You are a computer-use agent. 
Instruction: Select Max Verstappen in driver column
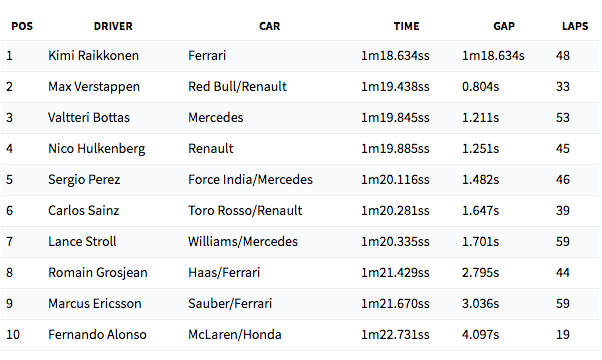pos(94,87)
